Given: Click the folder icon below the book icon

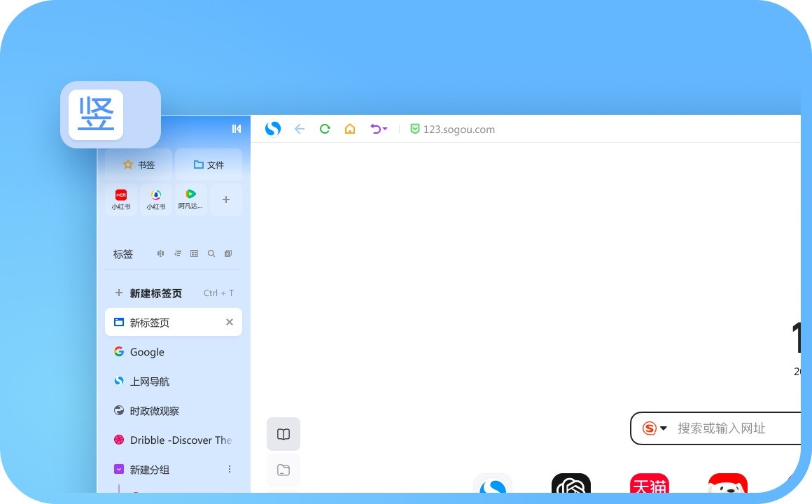Looking at the screenshot, I should click(283, 470).
